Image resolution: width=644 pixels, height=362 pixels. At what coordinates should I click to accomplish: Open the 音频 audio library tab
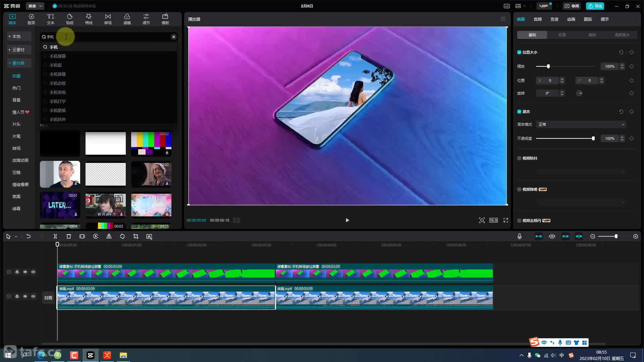point(31,19)
